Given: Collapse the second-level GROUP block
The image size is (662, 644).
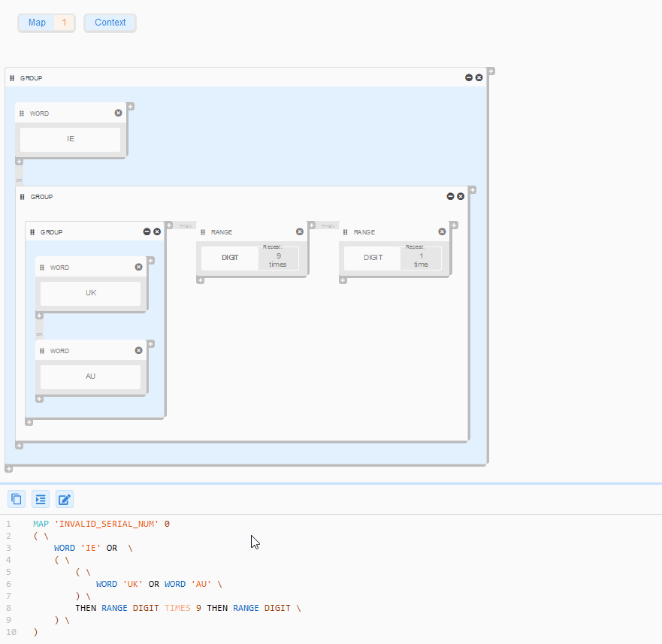Looking at the screenshot, I should [x=450, y=196].
